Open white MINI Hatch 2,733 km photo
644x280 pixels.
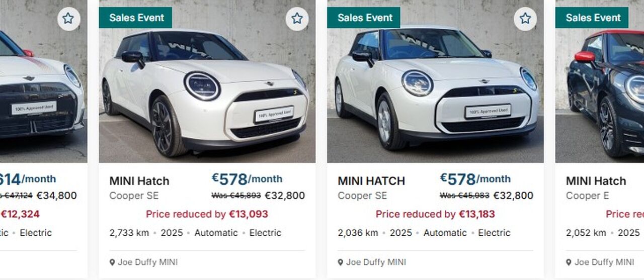207,81
